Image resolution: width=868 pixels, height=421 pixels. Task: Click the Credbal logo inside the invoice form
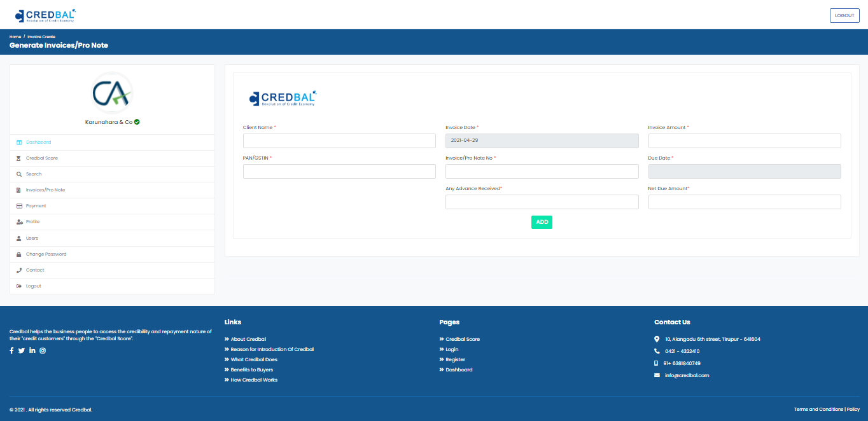(x=283, y=98)
